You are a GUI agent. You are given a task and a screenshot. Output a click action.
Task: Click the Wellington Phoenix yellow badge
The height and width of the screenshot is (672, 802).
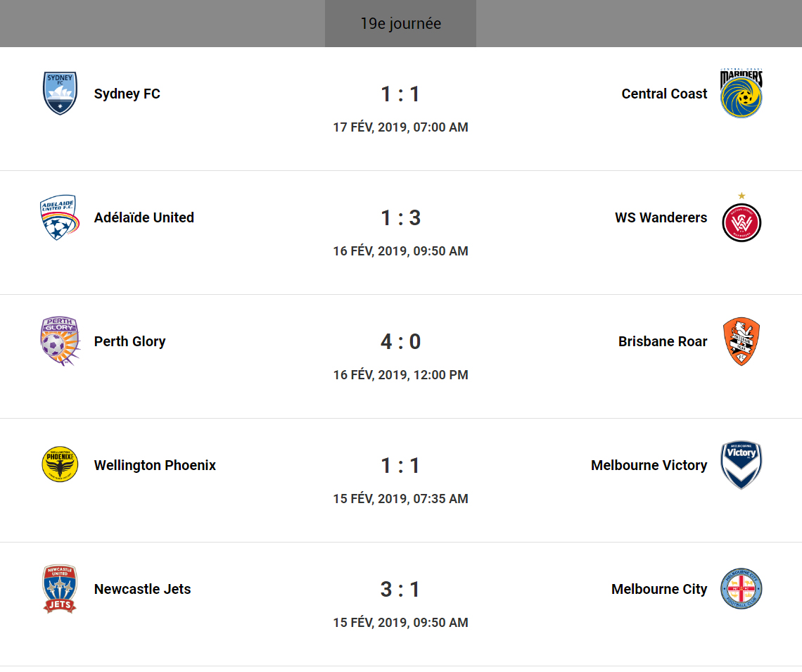[x=60, y=464]
